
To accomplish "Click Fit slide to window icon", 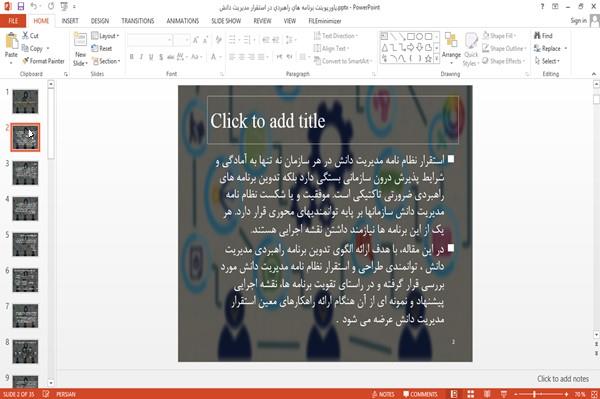I will (594, 394).
